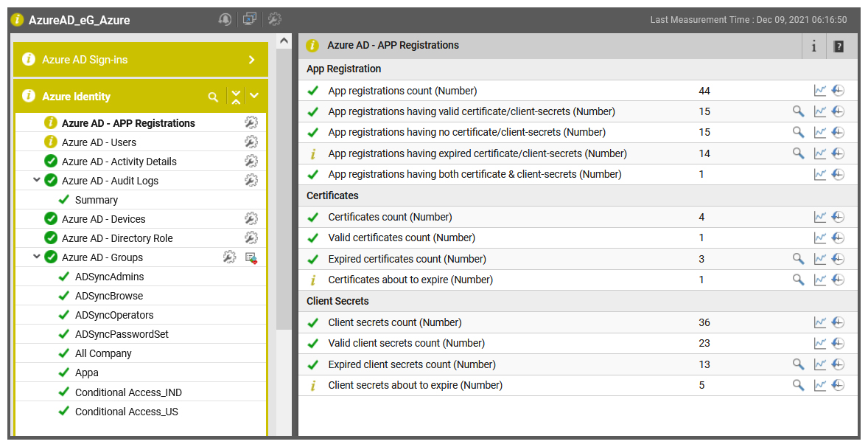Click the monitor screens icon in header
The width and height of the screenshot is (868, 447).
click(x=250, y=19)
